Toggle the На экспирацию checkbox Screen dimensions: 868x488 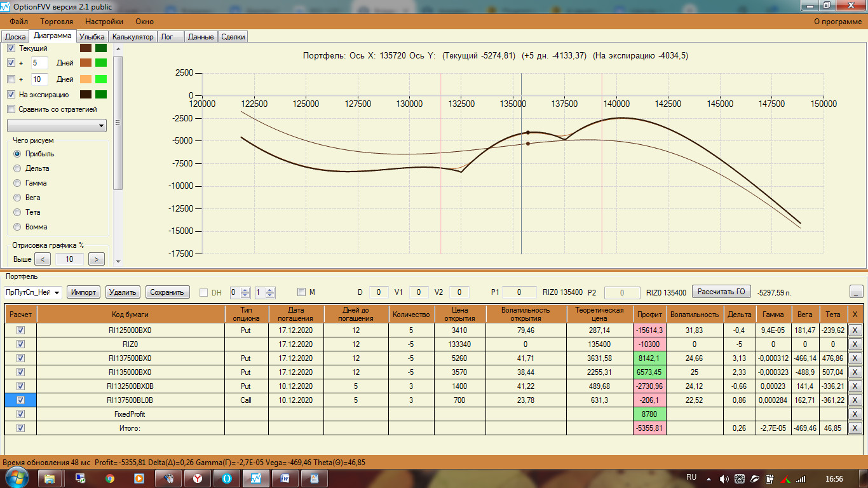11,95
